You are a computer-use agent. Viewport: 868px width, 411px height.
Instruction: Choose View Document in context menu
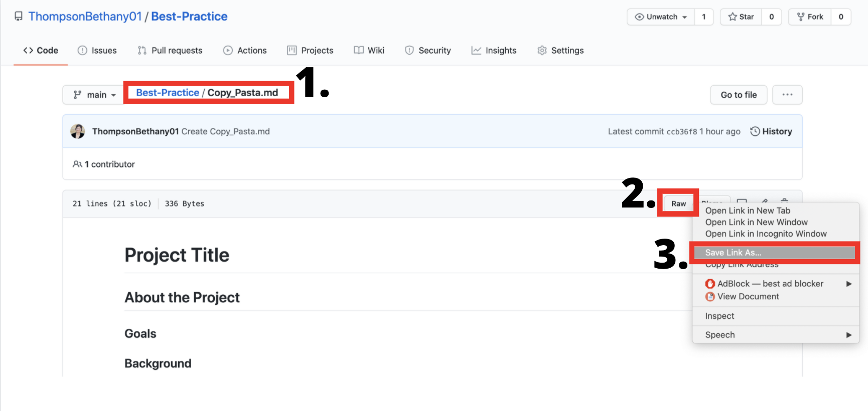click(776, 297)
